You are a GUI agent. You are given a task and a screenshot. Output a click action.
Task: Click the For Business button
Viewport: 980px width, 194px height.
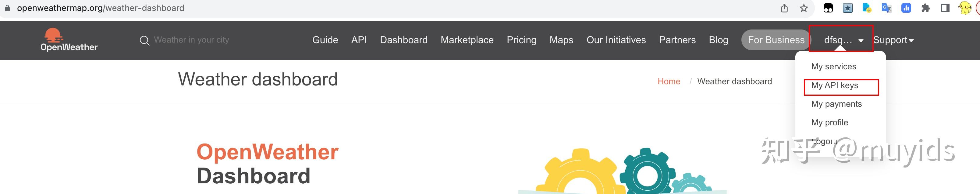(x=776, y=40)
